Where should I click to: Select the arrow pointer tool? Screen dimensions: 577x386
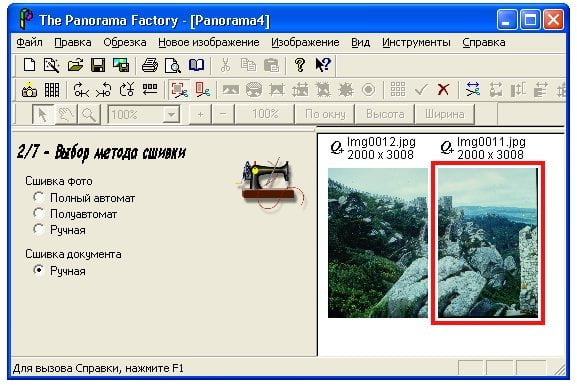point(43,114)
